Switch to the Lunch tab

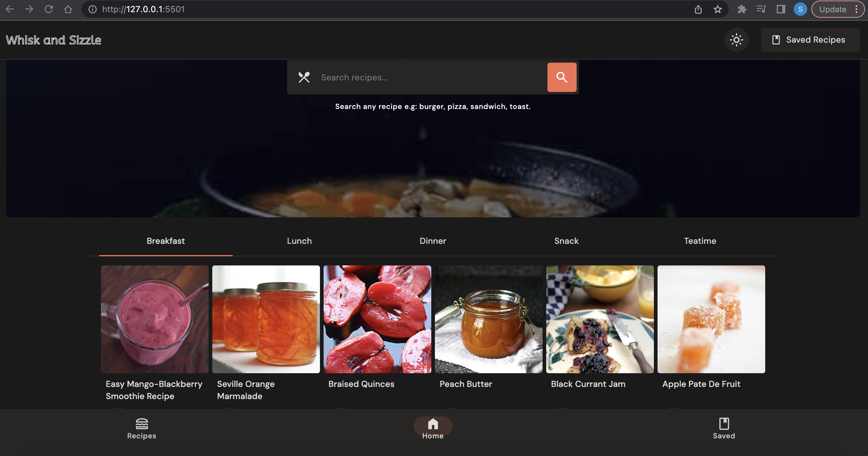click(x=299, y=241)
